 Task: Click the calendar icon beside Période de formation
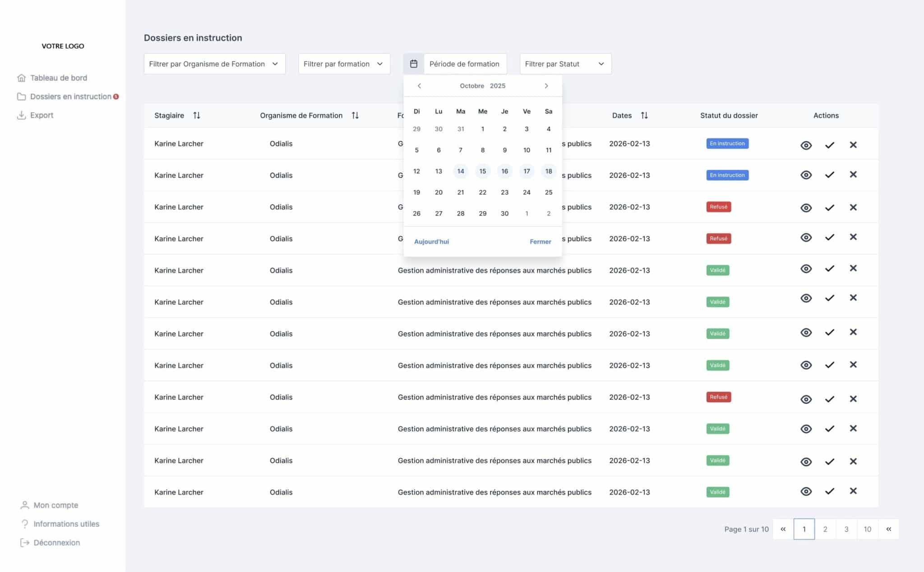click(x=413, y=64)
